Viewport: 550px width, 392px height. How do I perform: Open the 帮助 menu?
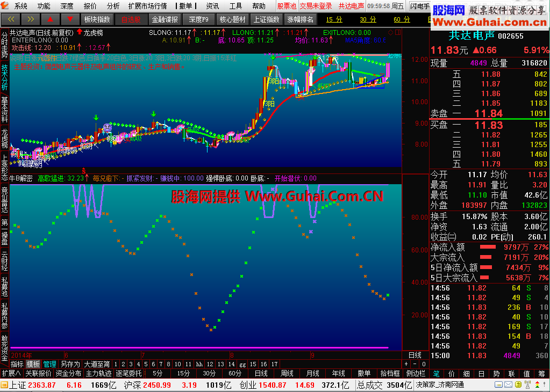[x=259, y=6]
